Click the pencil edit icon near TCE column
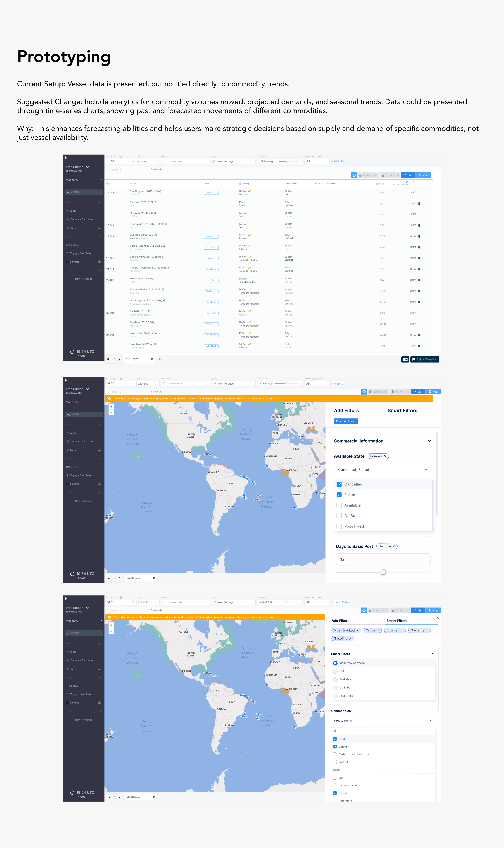 point(407,182)
